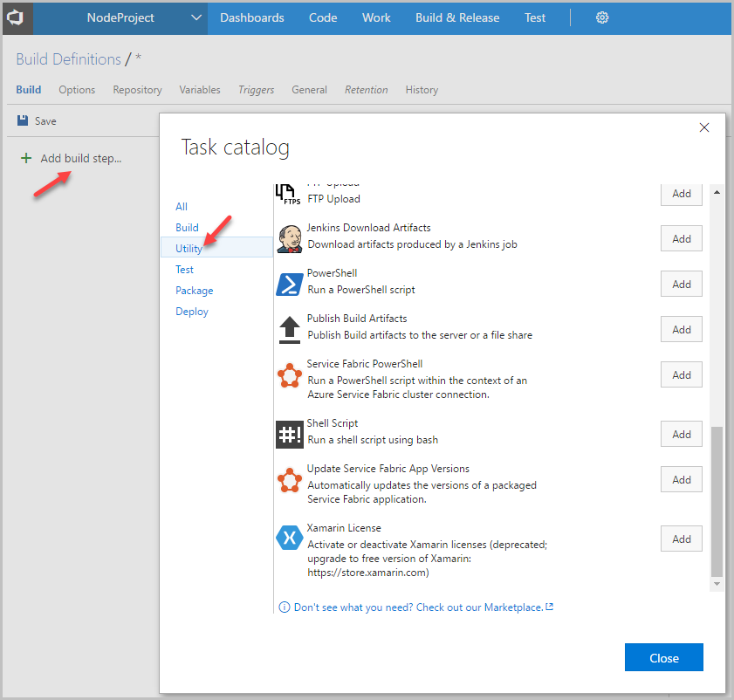This screenshot has height=700, width=734.
Task: Click the PowerShell task icon
Action: pos(289,285)
